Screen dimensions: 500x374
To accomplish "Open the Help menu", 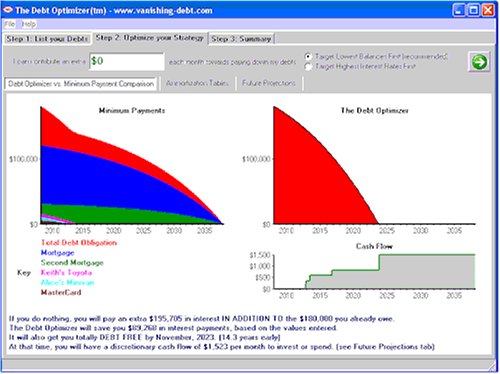I will 29,24.
